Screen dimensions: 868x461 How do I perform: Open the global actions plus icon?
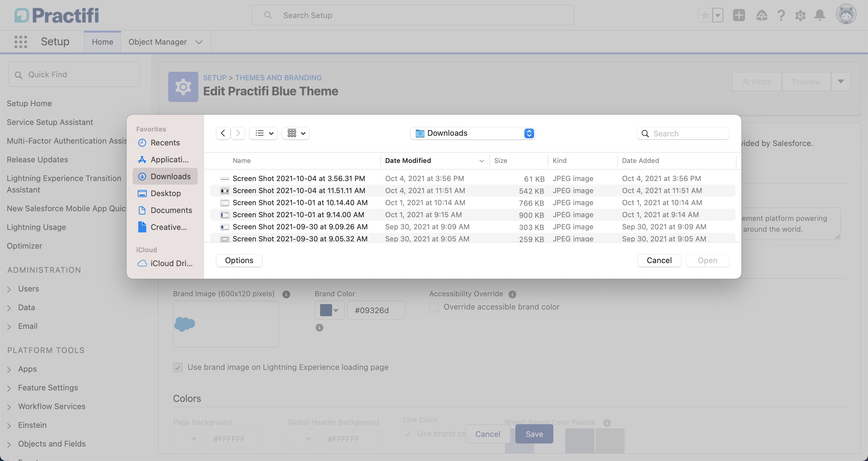(739, 15)
